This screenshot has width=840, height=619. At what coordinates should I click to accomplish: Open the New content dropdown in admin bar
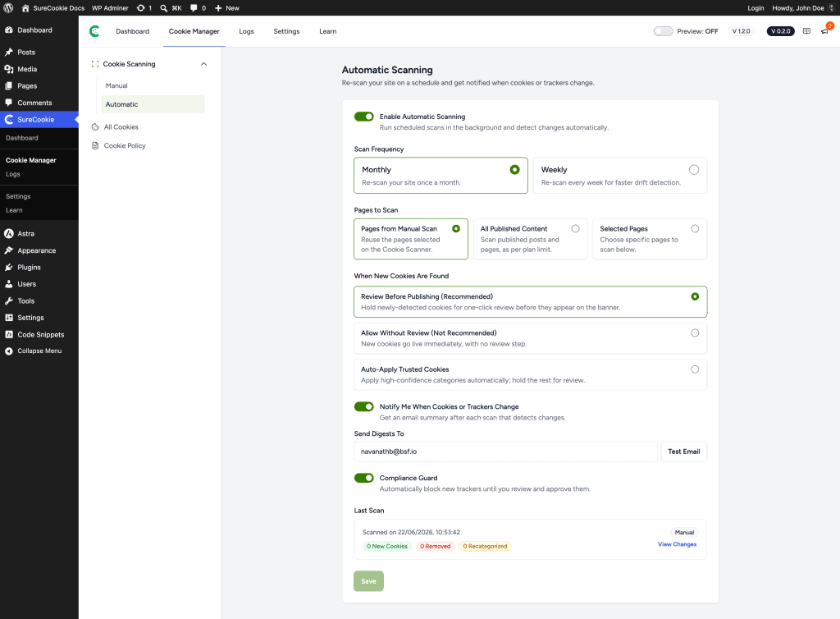tap(227, 8)
